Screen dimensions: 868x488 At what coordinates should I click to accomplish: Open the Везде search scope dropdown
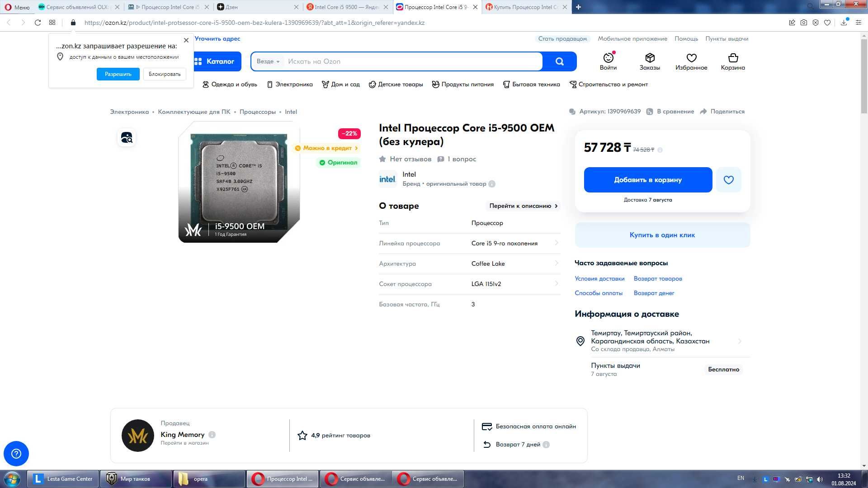click(x=268, y=61)
